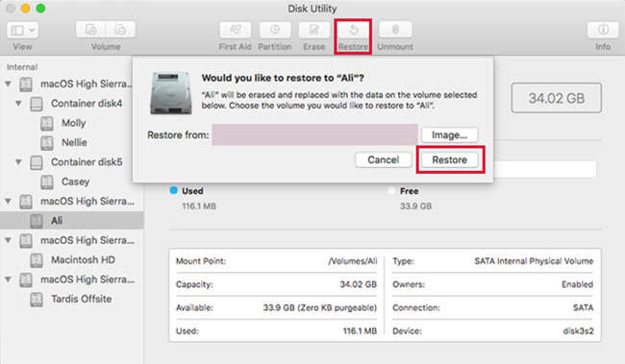Screen dimensions: 625x364
Task: Click the Image... button
Action: 449,135
